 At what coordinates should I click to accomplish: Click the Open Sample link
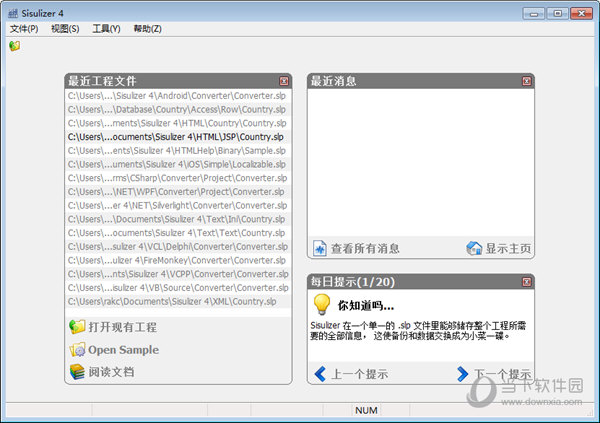(124, 350)
